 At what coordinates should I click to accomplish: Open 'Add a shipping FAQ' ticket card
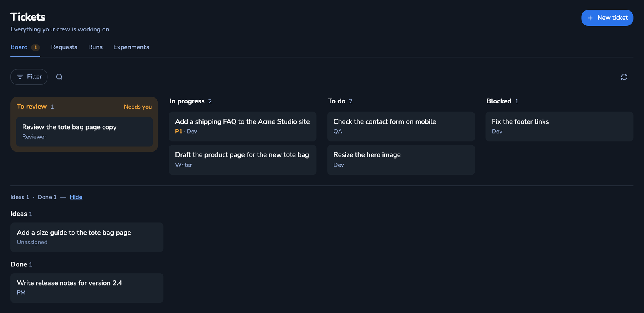tap(243, 126)
